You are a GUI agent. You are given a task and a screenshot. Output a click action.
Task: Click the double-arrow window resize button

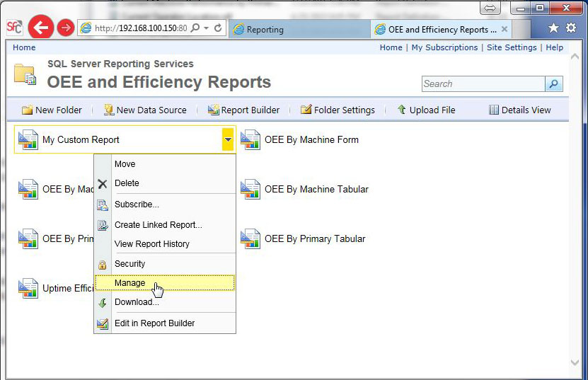point(490,8)
